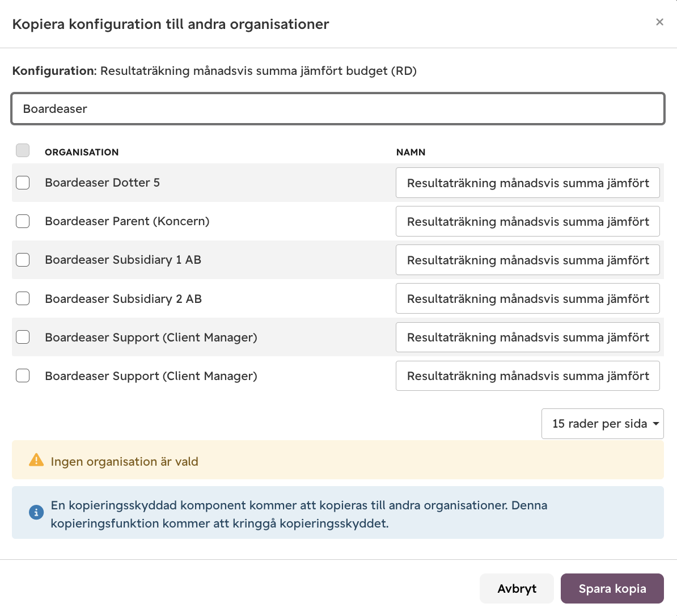The height and width of the screenshot is (616, 677).
Task: Select the Boardeaser Subsidiary 1 AB checkbox
Action: [23, 260]
